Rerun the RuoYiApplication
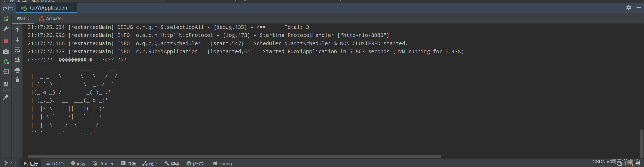Image resolution: width=644 pixels, height=167 pixels. (x=6, y=18)
